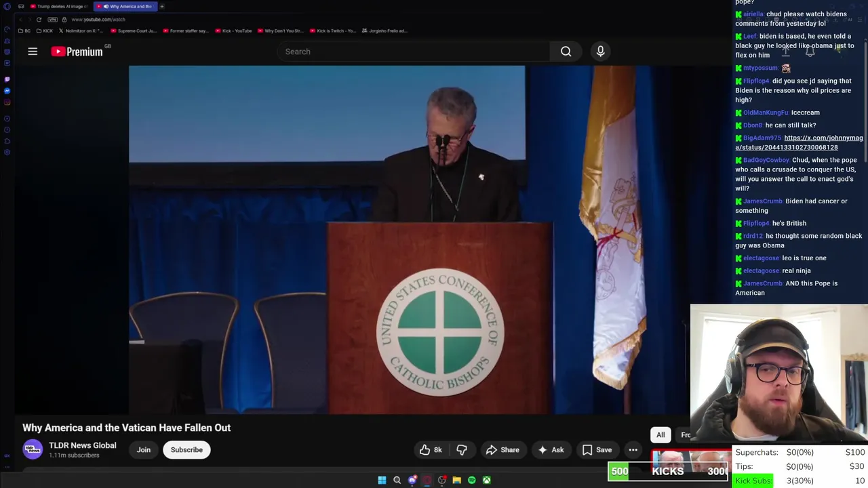Select 'Why America and the' browser tab
The height and width of the screenshot is (488, 868).
click(125, 7)
